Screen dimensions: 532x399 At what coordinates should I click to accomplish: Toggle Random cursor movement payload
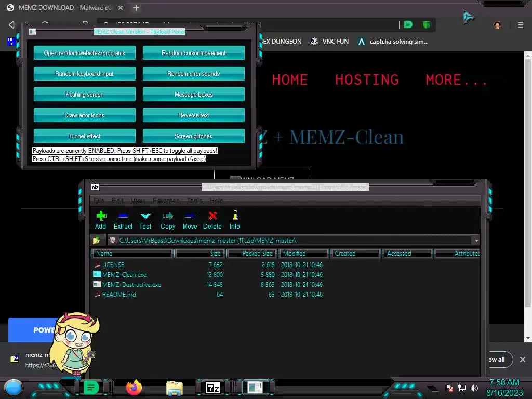(x=194, y=53)
